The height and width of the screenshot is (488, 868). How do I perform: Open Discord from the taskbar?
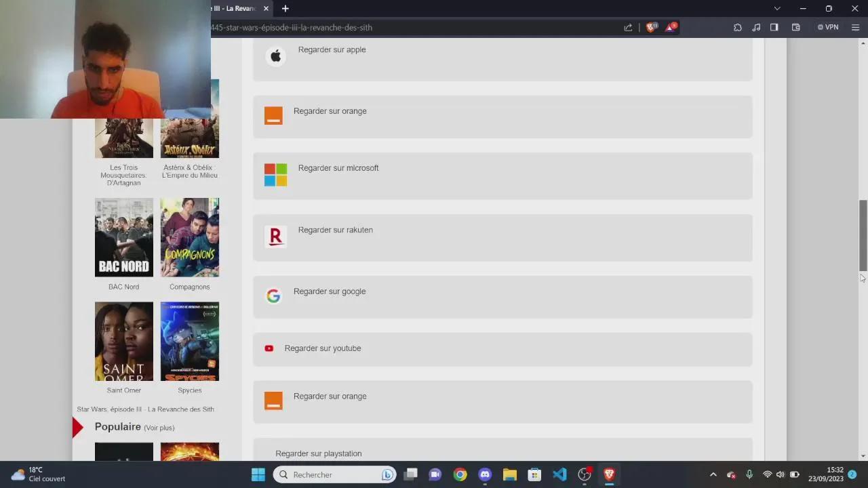(485, 474)
